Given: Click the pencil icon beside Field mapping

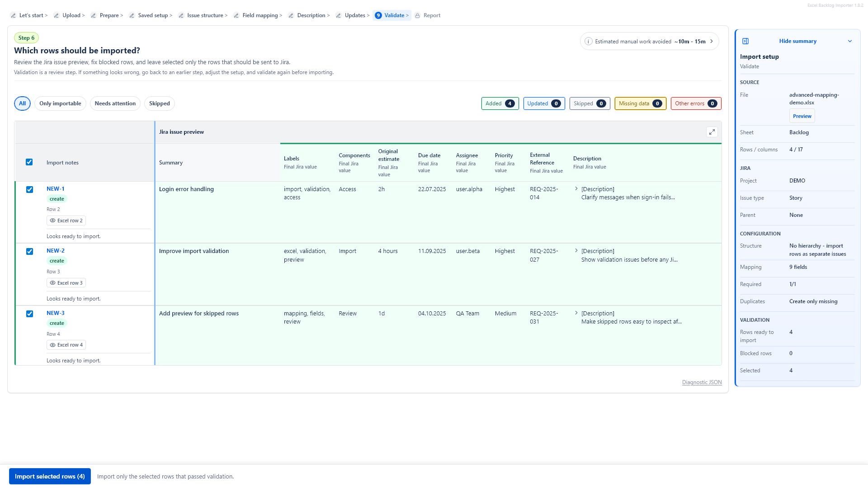Looking at the screenshot, I should pos(236,15).
